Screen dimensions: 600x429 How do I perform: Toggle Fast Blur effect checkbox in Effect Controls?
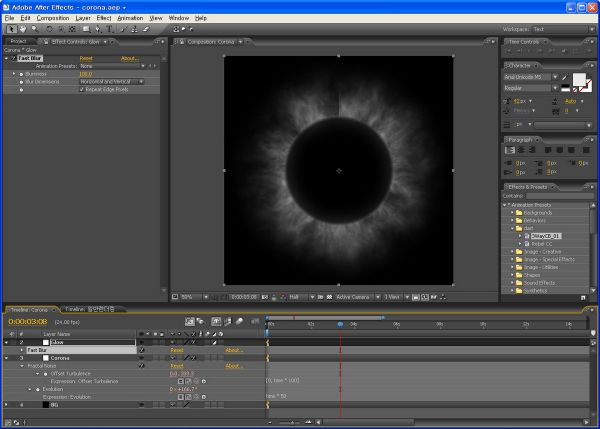coord(14,58)
